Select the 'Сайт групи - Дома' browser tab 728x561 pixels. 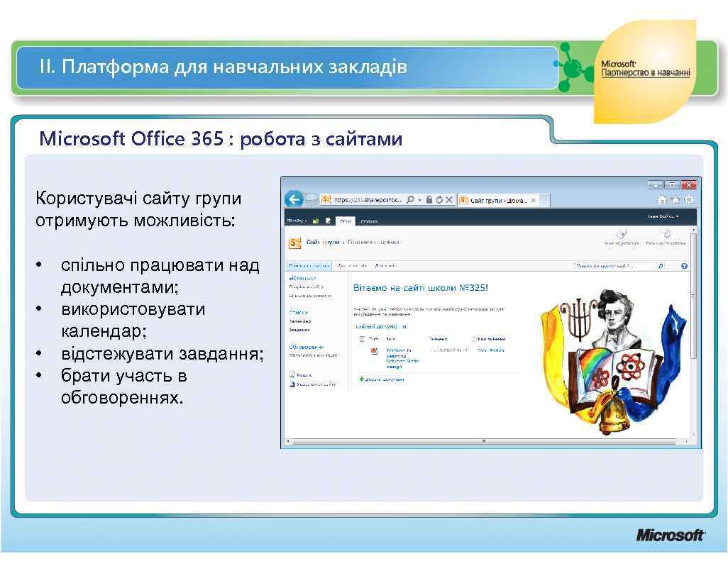[x=497, y=201]
